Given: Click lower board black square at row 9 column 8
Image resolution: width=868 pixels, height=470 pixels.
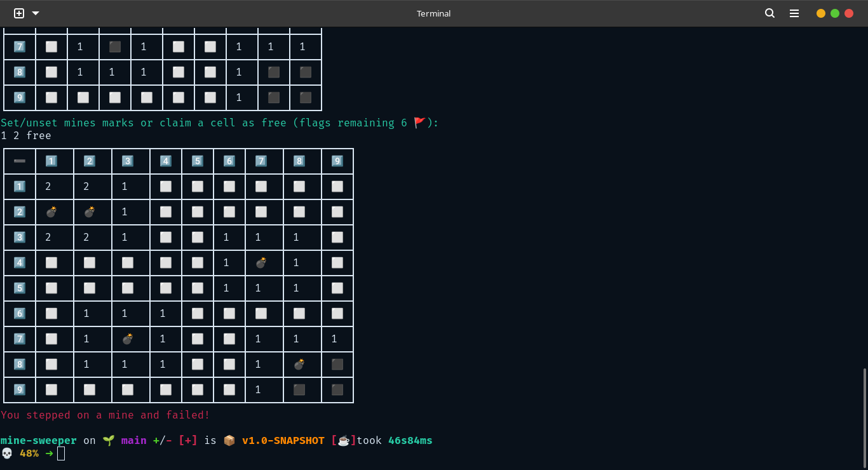Looking at the screenshot, I should click(x=299, y=389).
